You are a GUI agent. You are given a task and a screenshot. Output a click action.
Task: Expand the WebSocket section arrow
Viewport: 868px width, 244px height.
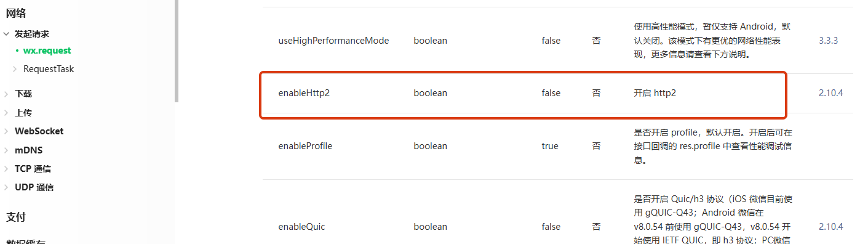(6, 131)
